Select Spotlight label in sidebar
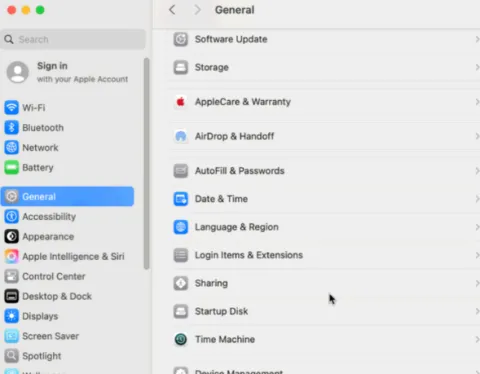Screen dimensions: 480x374 42,356
